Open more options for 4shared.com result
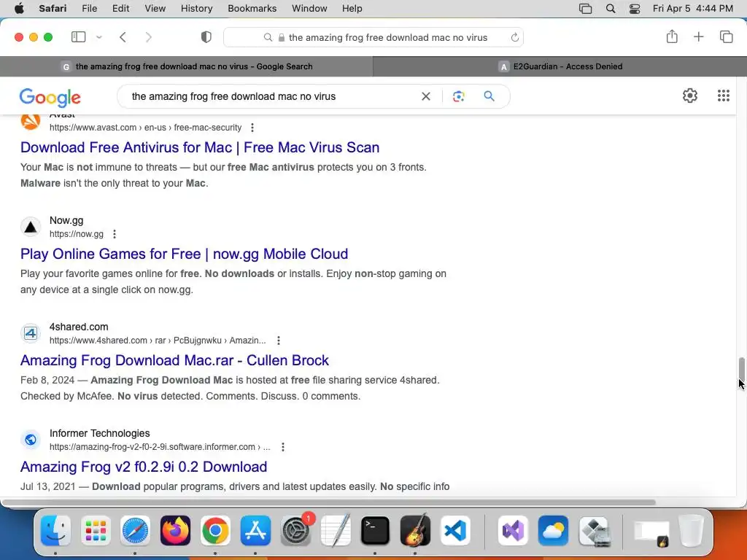 pos(279,341)
